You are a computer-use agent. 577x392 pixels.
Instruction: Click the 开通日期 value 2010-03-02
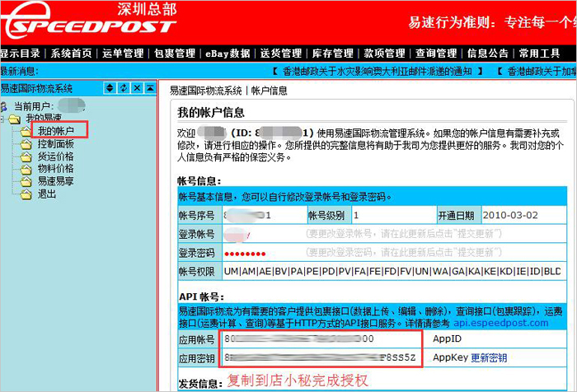click(510, 215)
